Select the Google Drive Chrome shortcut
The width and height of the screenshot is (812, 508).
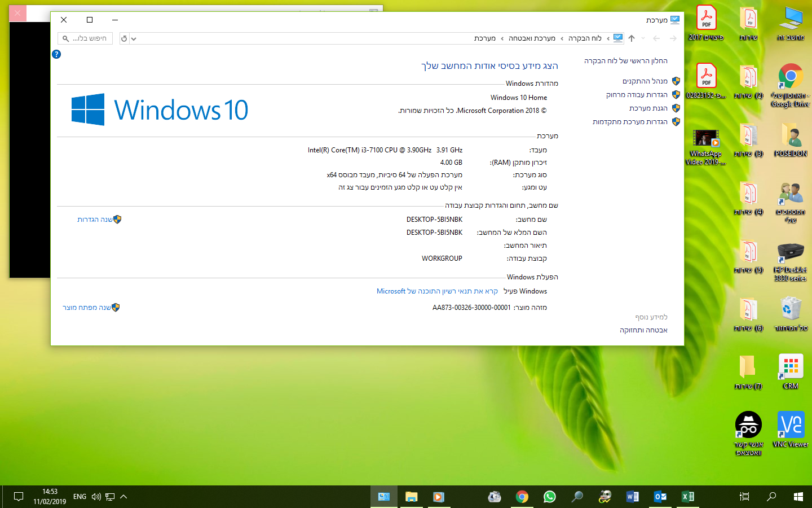click(x=791, y=85)
